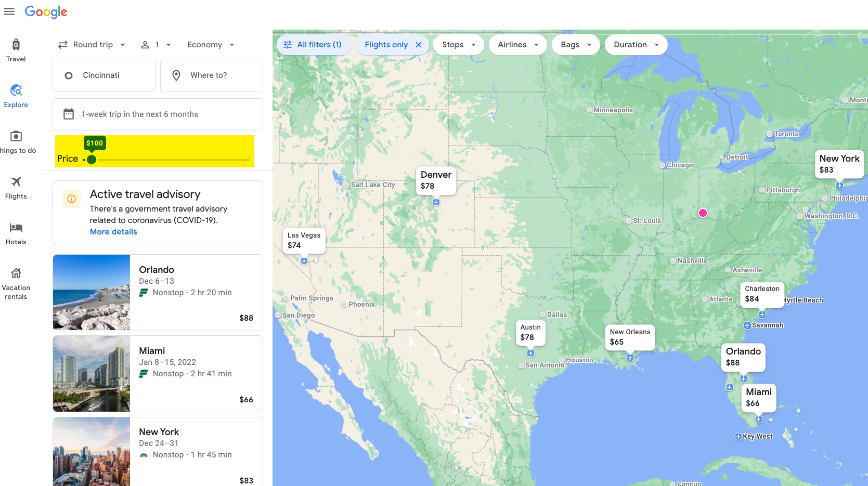Open All filters (1) panel
This screenshot has height=486, width=868.
[313, 45]
